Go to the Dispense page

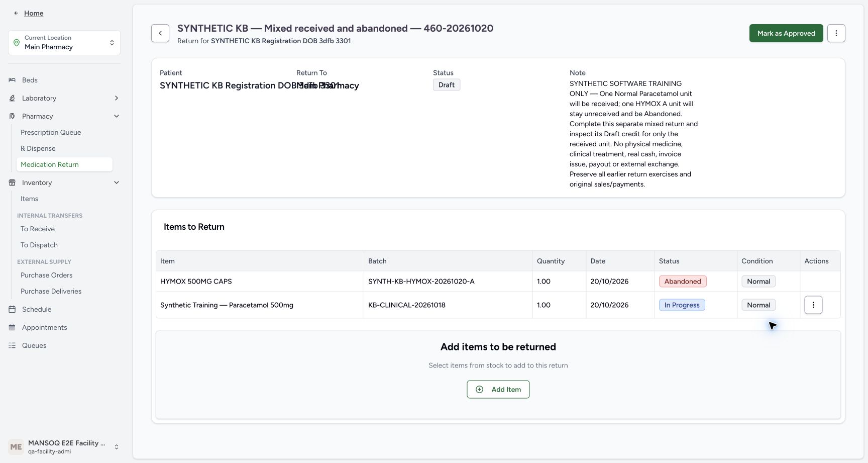[38, 148]
